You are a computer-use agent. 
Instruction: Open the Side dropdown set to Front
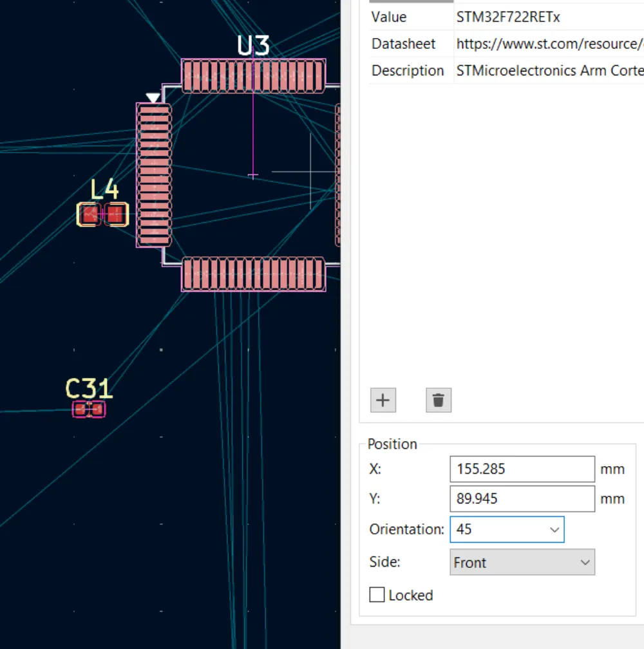coord(522,562)
